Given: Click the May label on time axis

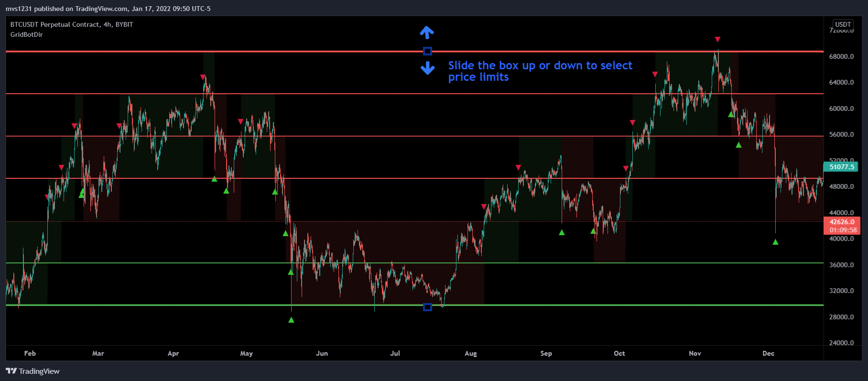Looking at the screenshot, I should (x=247, y=353).
